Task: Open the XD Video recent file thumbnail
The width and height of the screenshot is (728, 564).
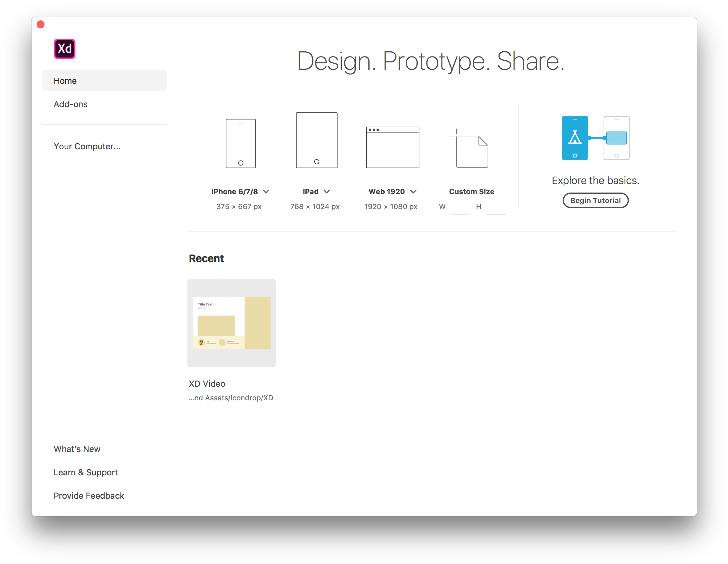Action: [x=231, y=323]
